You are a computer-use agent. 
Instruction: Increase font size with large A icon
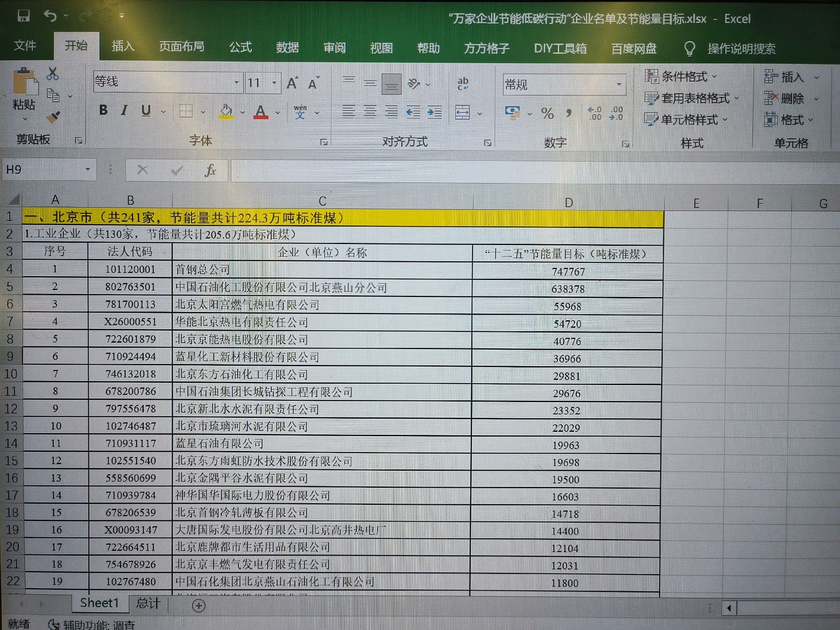pos(292,83)
